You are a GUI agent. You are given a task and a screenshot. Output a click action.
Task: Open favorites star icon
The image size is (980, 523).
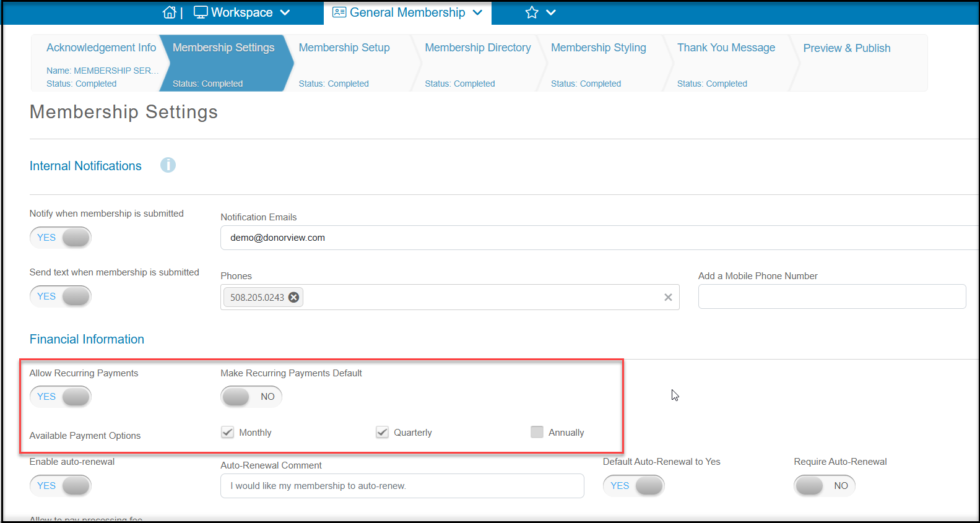(532, 12)
